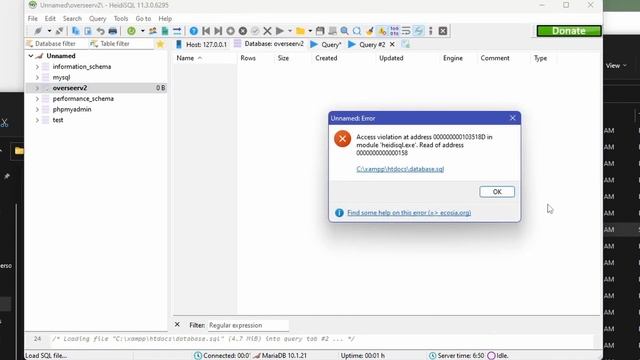Collapse the Unnamed session tree node
The image size is (640, 360).
click(31, 56)
